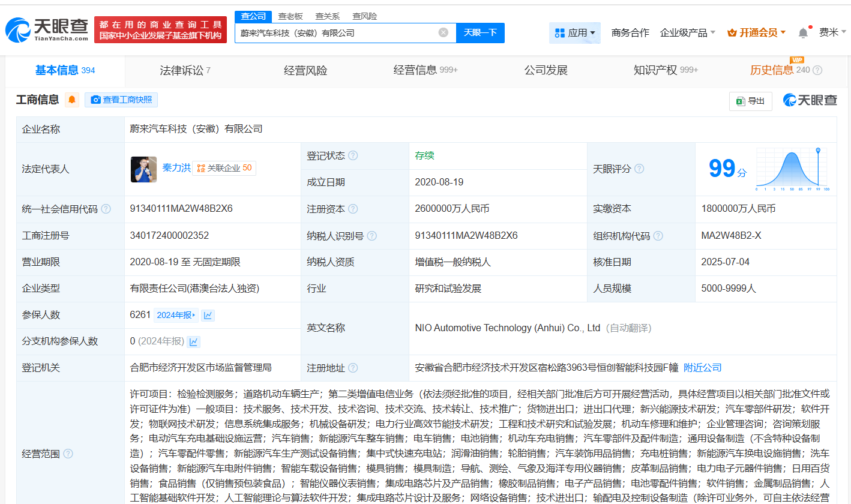
Task: Open help for 纳税人识别号
Action: pos(372,236)
